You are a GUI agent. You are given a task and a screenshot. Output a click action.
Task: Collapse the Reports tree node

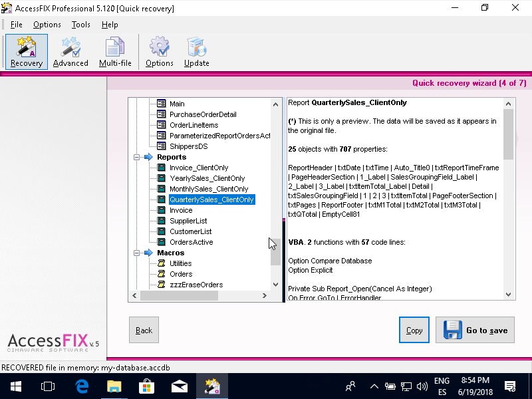(x=136, y=157)
